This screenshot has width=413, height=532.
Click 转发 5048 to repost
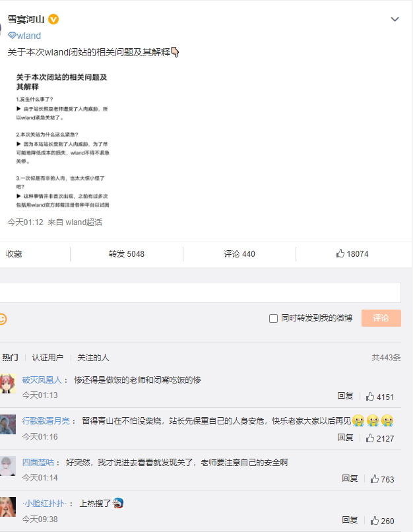pyautogui.click(x=127, y=254)
